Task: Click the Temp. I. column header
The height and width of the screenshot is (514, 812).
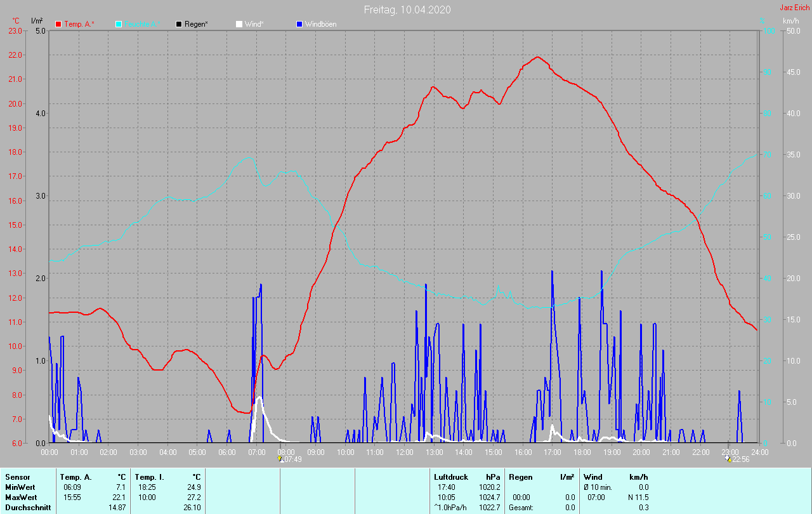Action: tap(150, 477)
